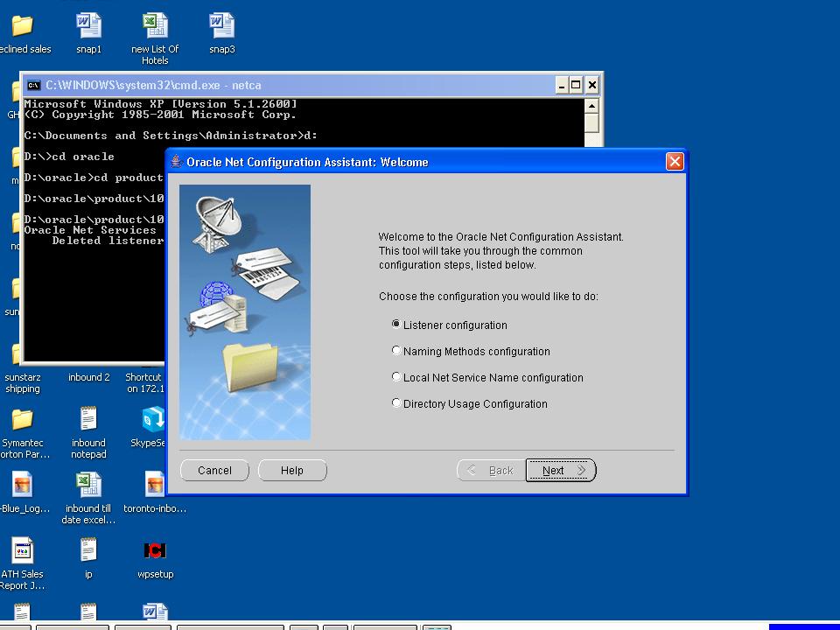Click the Back button in the wizard
The height and width of the screenshot is (630, 840).
click(x=491, y=471)
